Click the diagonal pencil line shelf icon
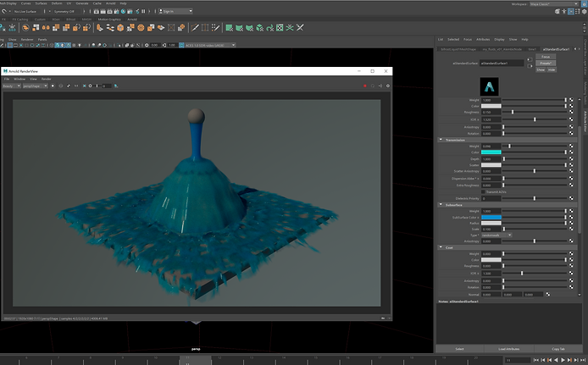Screen dimensions: 588x365 195,28
